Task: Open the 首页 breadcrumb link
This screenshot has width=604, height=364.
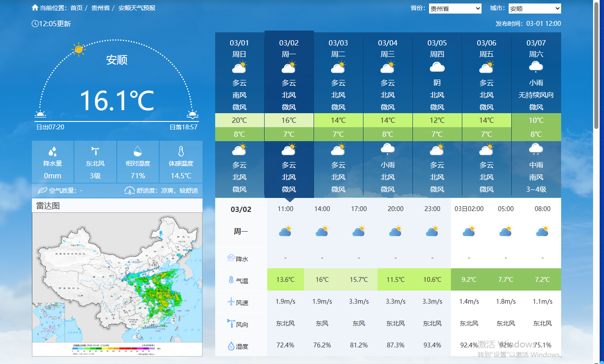Action: (x=76, y=8)
